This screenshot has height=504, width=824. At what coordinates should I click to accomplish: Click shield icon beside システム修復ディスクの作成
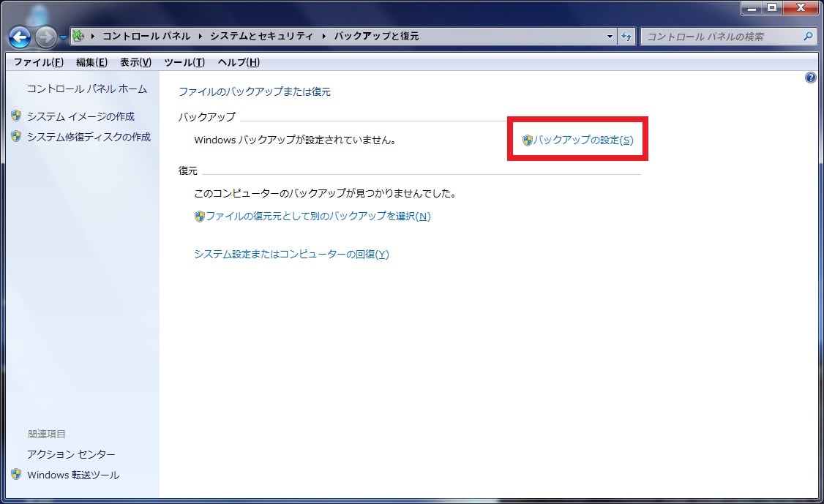pos(16,136)
